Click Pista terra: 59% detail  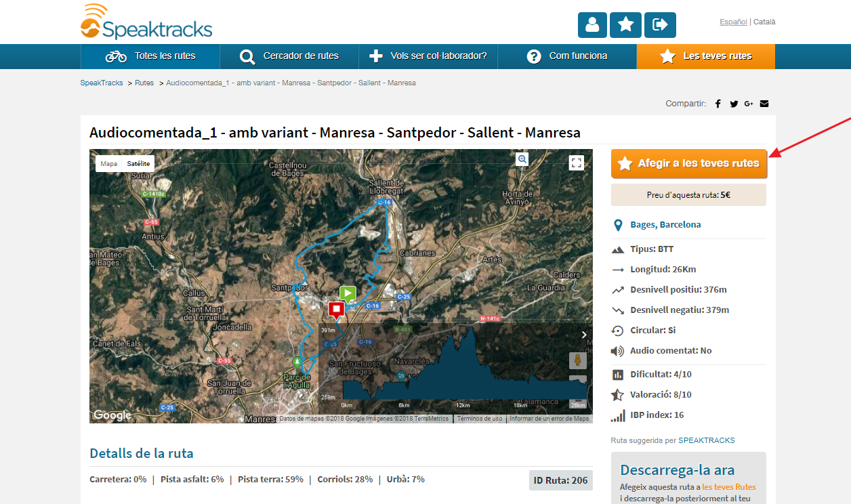270,479
